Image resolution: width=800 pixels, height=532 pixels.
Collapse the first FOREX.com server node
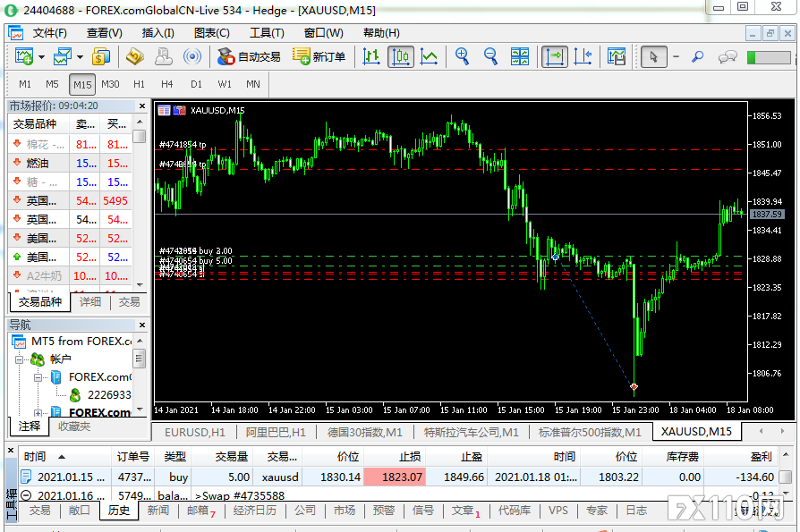38,377
